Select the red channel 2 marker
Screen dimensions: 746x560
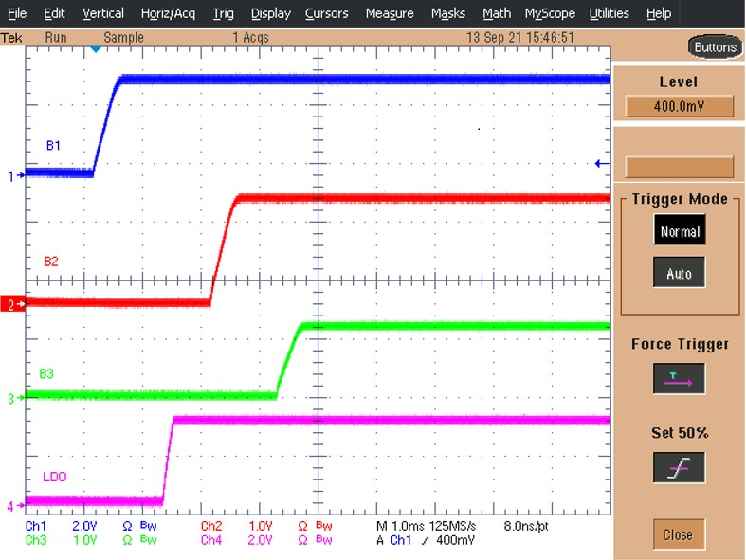click(12, 304)
